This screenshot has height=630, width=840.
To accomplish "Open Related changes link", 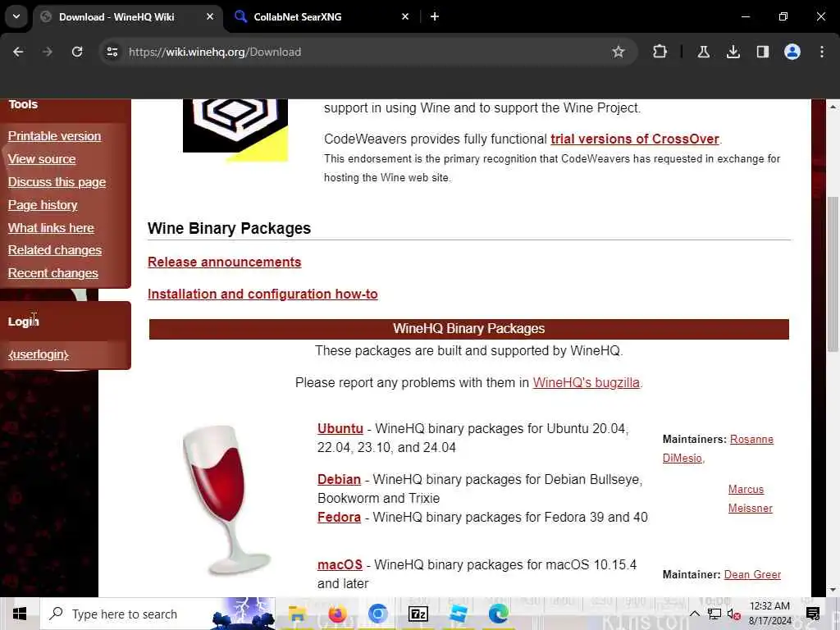I will point(55,250).
